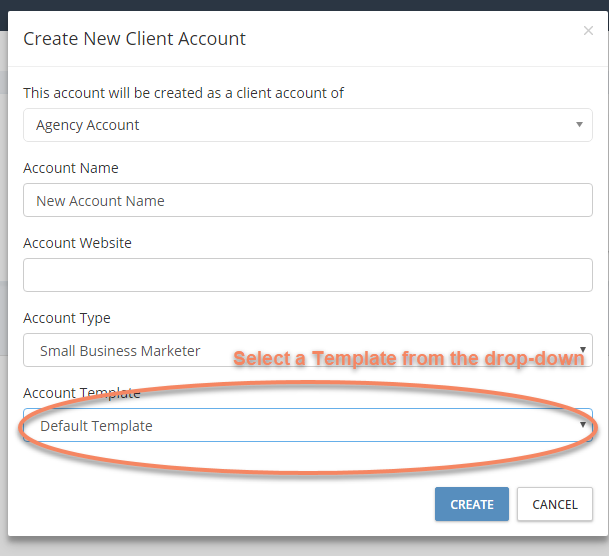This screenshot has width=609, height=556.
Task: Click the dimmed background below the dialog
Action: pos(304,547)
